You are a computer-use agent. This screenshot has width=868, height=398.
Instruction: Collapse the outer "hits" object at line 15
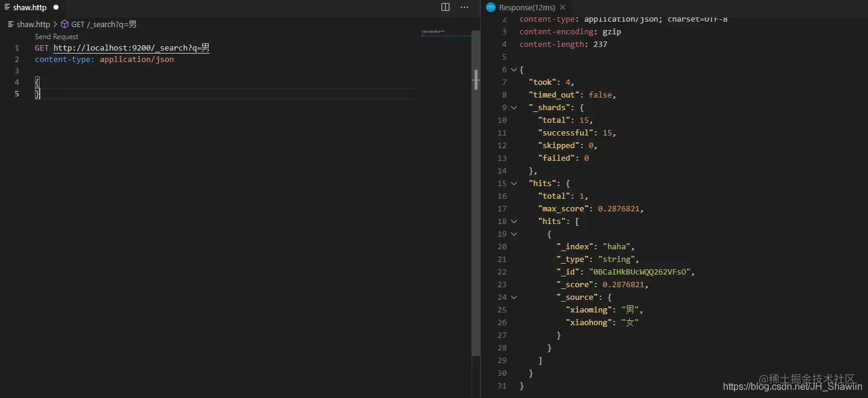click(x=514, y=184)
